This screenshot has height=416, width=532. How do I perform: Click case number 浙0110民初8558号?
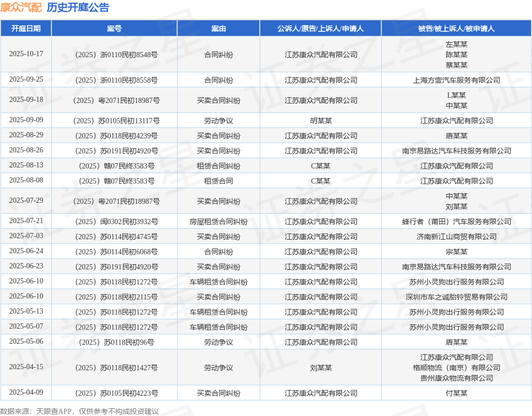pos(116,80)
